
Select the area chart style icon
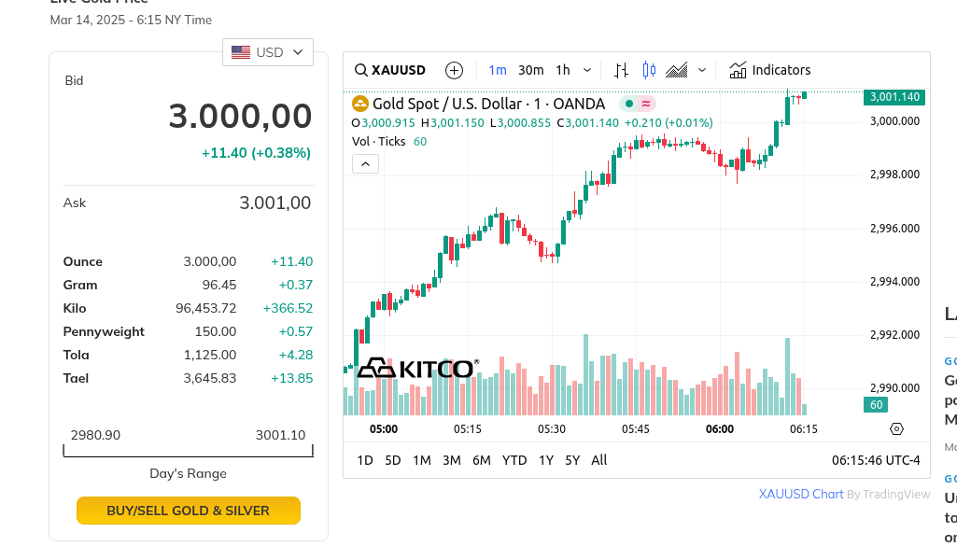click(x=677, y=70)
